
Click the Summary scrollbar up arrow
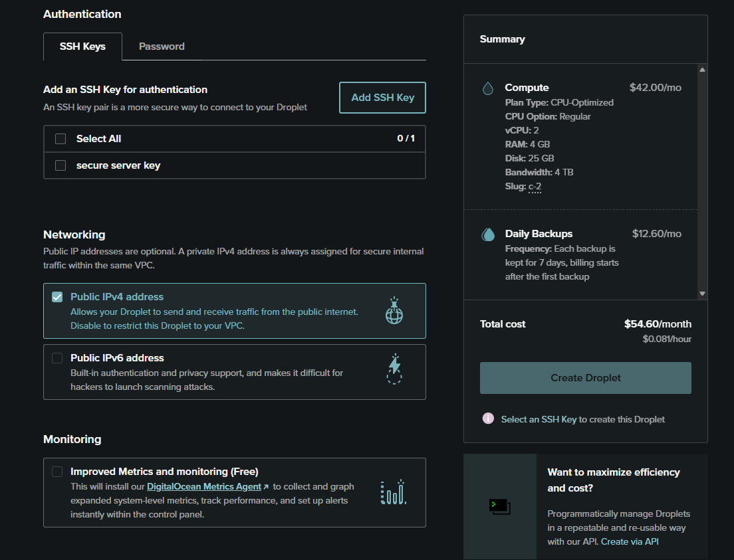click(702, 70)
